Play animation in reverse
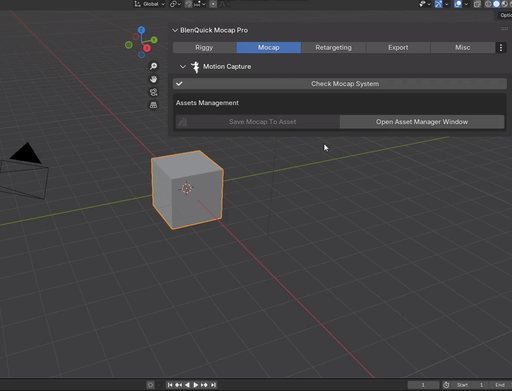 click(x=187, y=385)
